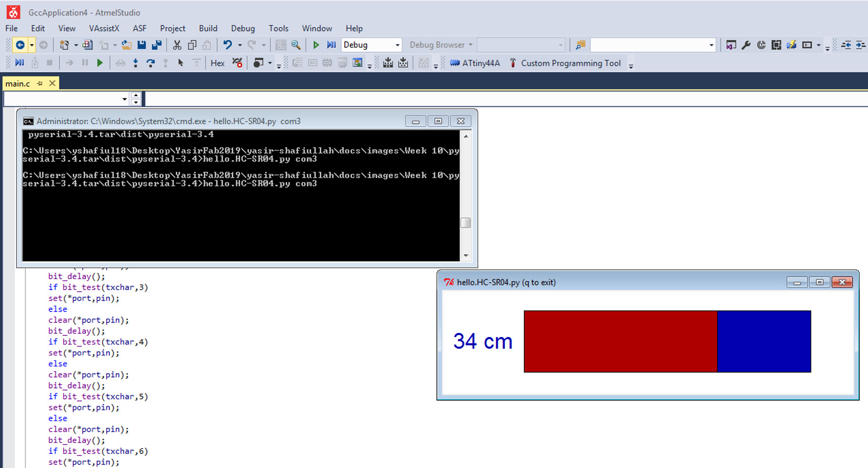Image resolution: width=868 pixels, height=468 pixels.
Task: Click the cmd window scroll down arrow
Action: [466, 256]
